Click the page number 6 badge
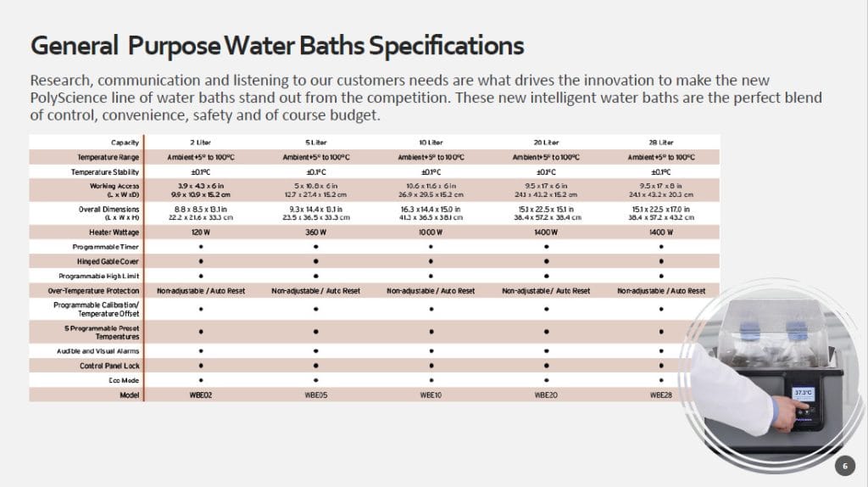The width and height of the screenshot is (868, 487). click(844, 465)
